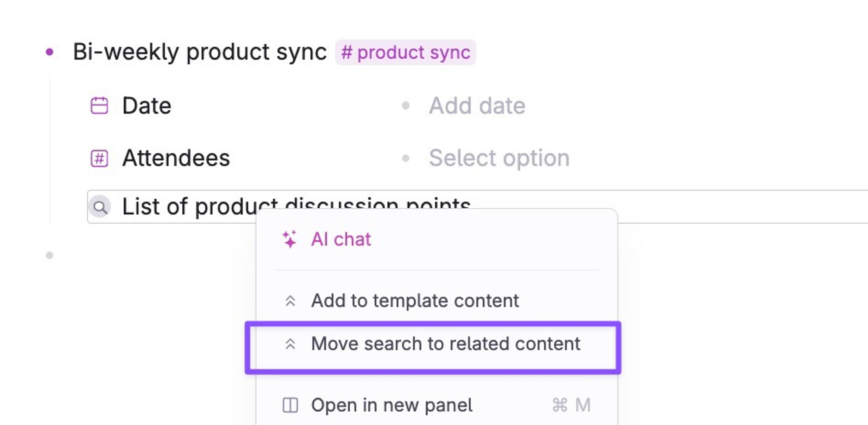The width and height of the screenshot is (868, 425).
Task: Click the purple bullet of Bi-weekly product sync
Action: [50, 52]
